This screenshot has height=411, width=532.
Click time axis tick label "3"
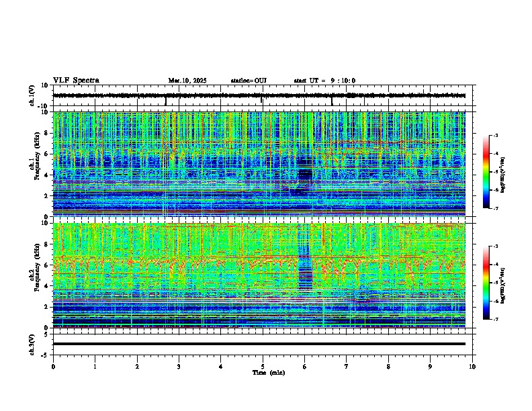click(179, 367)
